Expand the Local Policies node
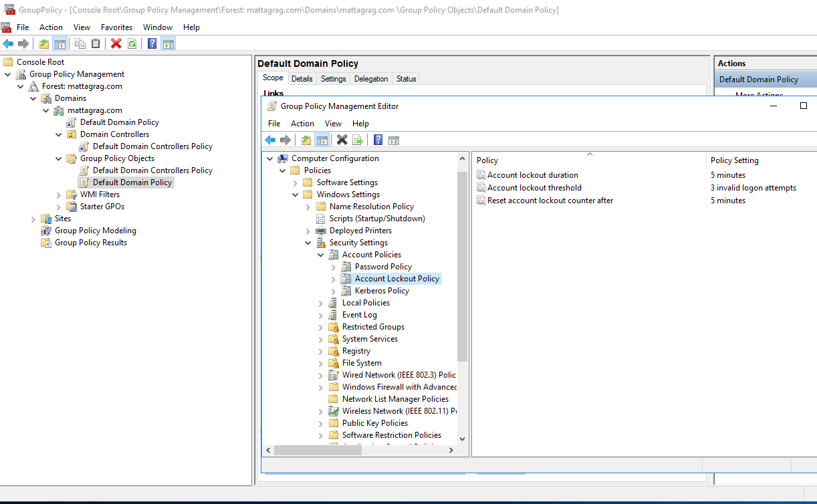 click(320, 302)
